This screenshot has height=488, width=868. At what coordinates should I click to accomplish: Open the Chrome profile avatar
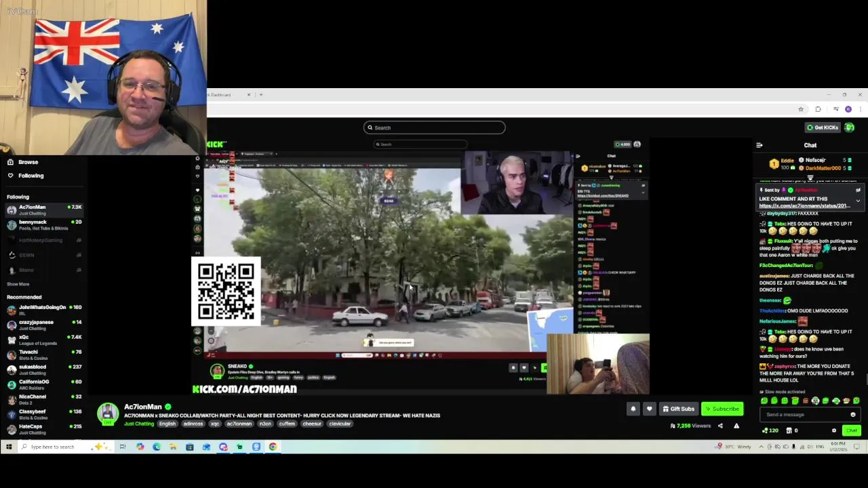(848, 109)
